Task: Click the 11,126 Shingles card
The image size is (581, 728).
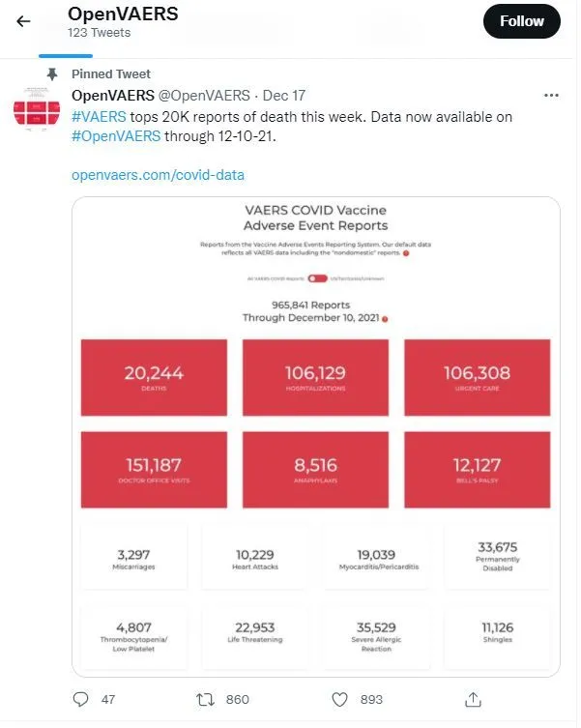Action: point(497,632)
